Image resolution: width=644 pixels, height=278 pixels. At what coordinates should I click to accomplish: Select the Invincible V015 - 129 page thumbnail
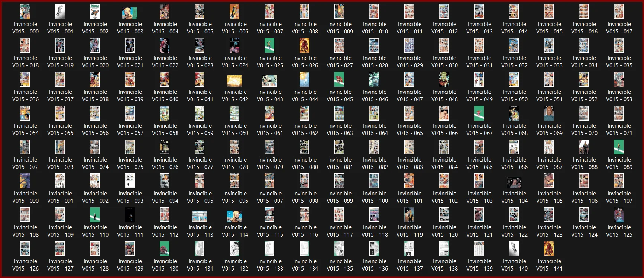130,249
